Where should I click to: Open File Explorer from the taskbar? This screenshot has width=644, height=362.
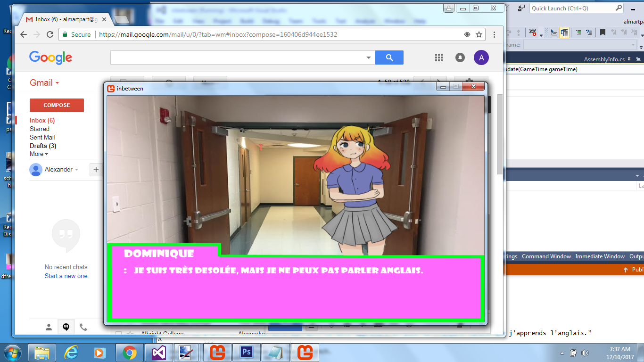[42, 353]
